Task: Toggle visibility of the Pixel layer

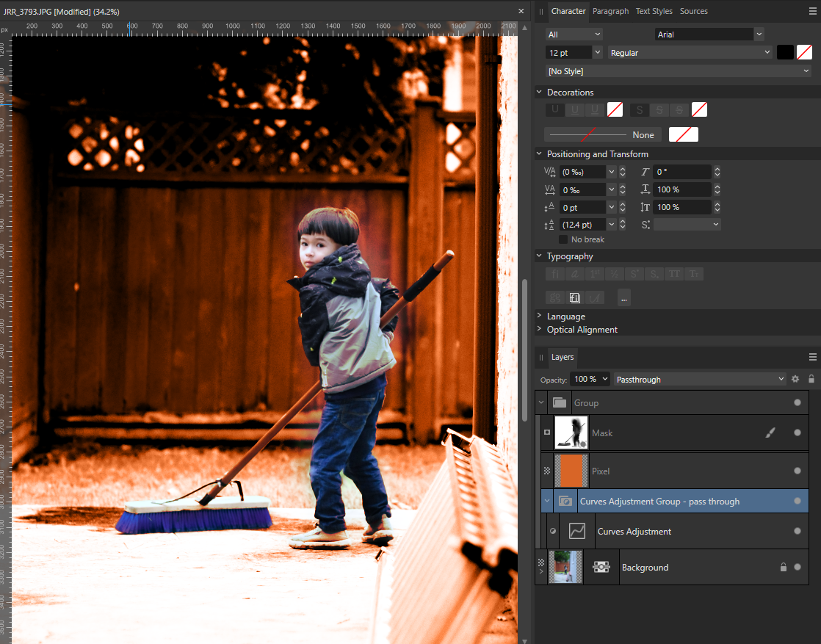Action: [x=798, y=471]
